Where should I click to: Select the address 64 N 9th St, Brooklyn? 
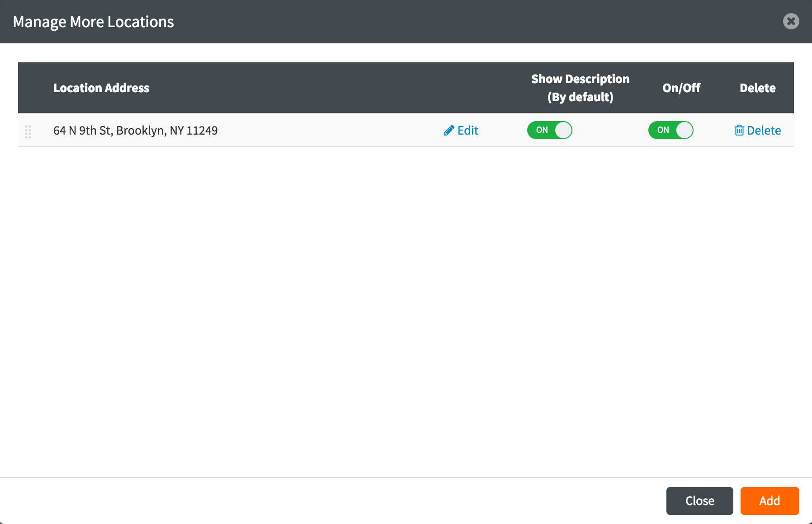pyautogui.click(x=135, y=131)
